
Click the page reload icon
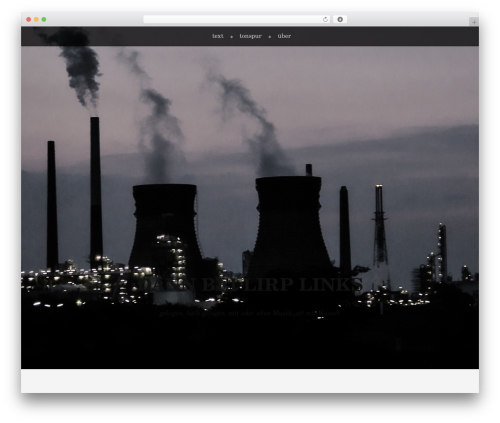pos(325,19)
